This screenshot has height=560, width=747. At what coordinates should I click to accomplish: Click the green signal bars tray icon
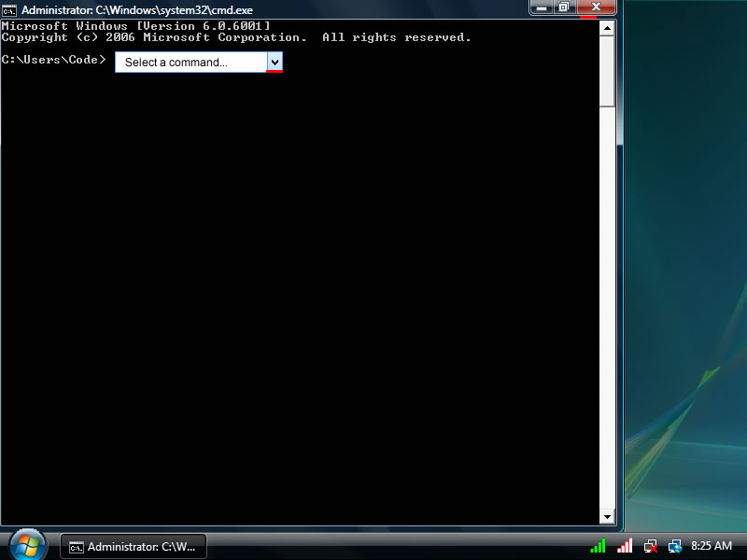pos(598,546)
